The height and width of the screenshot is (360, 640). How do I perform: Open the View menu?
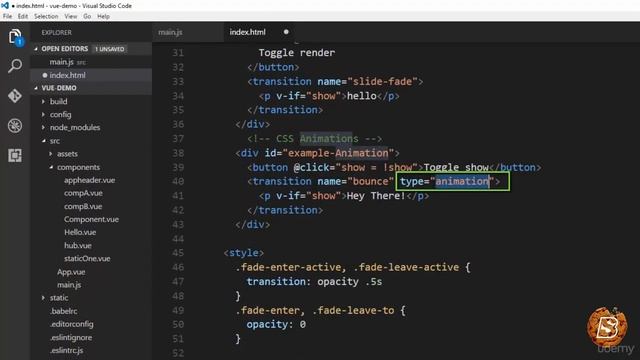pyautogui.click(x=71, y=16)
